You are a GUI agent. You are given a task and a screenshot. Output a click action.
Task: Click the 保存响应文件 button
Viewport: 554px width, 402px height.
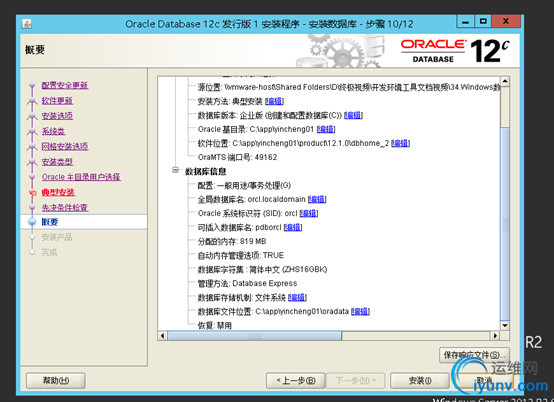pos(474,355)
